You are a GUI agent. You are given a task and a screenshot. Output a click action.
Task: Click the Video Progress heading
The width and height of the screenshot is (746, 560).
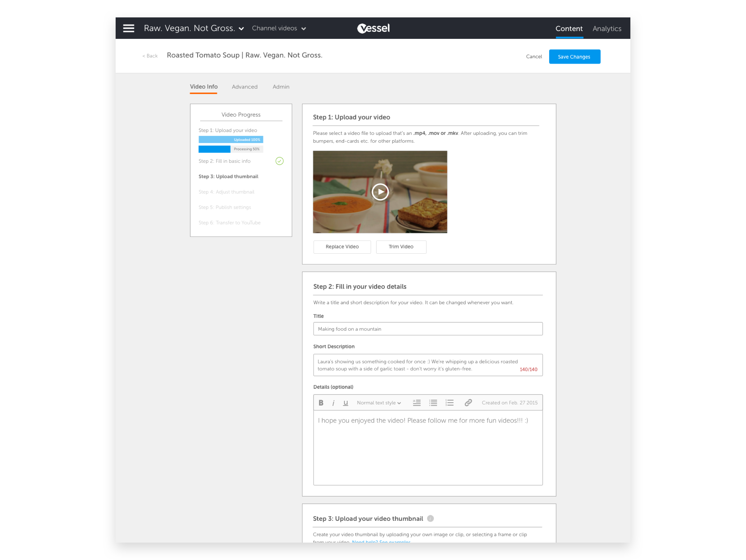tap(241, 115)
